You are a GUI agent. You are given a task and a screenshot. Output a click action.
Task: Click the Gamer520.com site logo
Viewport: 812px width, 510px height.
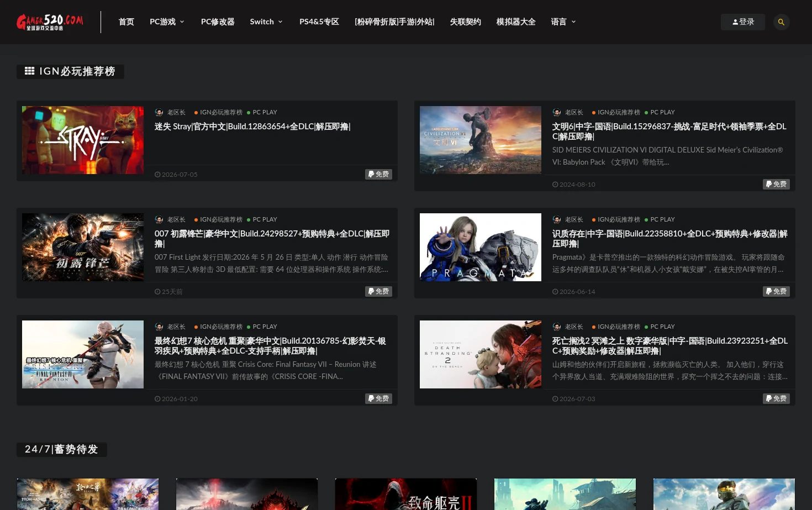click(x=50, y=22)
